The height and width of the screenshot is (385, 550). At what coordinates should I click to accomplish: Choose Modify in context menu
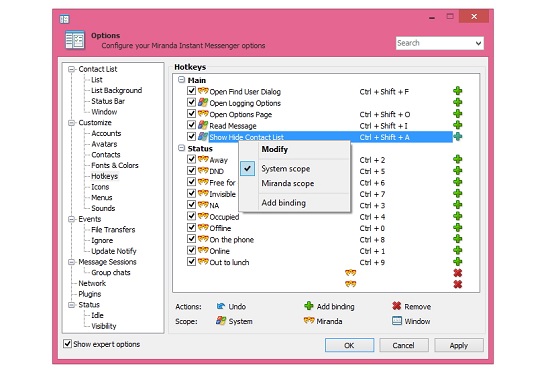295,150
